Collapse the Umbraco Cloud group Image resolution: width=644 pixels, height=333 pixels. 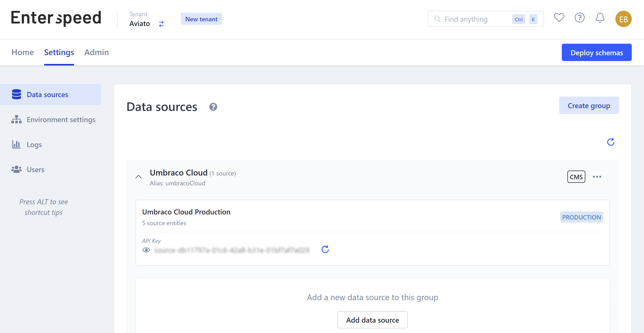pos(139,177)
